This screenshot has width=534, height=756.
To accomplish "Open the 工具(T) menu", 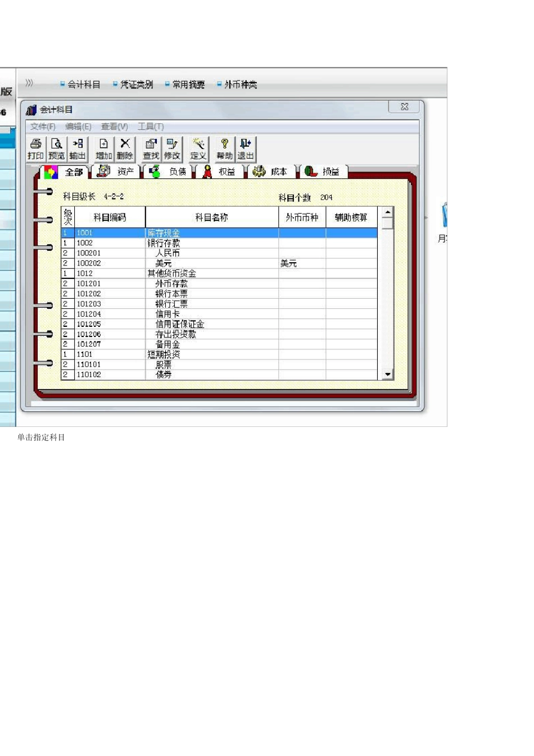I will coord(151,127).
